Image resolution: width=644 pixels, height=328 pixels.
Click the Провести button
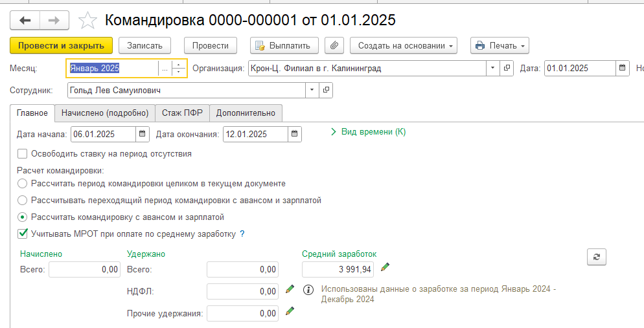point(211,45)
